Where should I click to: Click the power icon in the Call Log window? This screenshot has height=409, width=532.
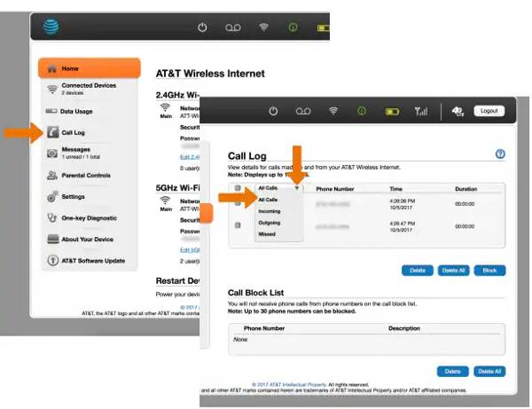tap(273, 111)
